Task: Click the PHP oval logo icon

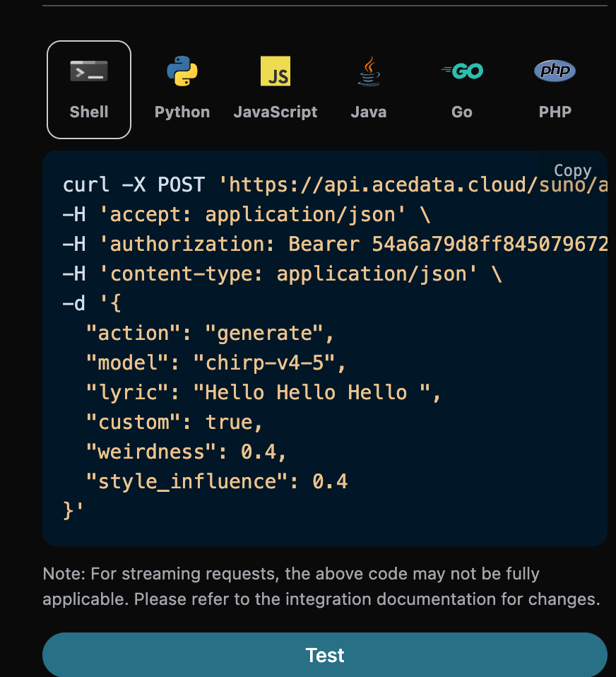Action: tap(555, 71)
